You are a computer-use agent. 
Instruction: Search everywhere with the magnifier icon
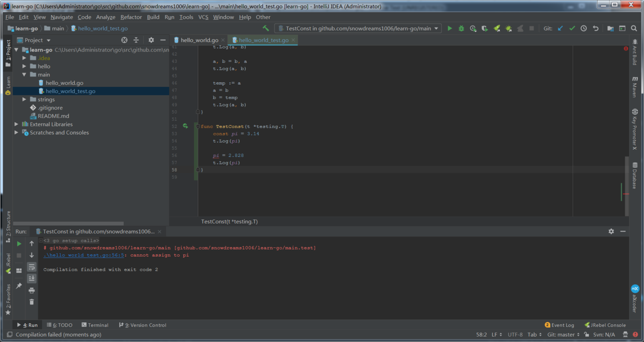[x=635, y=29]
